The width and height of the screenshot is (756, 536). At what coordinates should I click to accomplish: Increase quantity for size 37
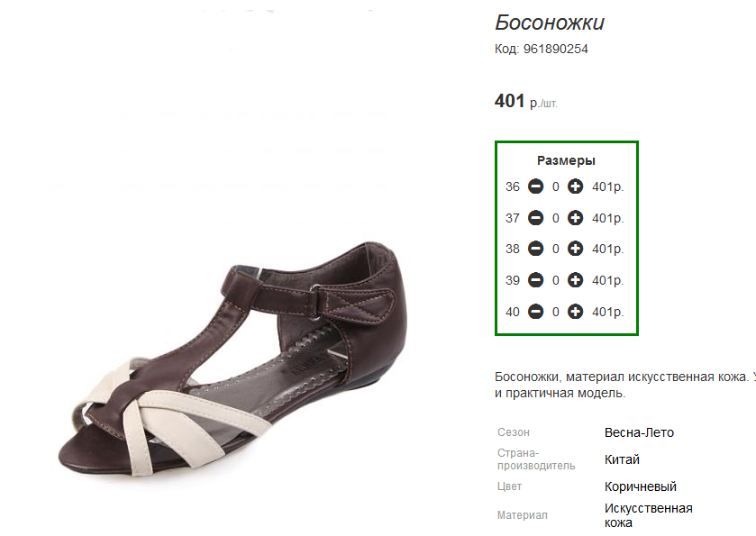pyautogui.click(x=575, y=218)
